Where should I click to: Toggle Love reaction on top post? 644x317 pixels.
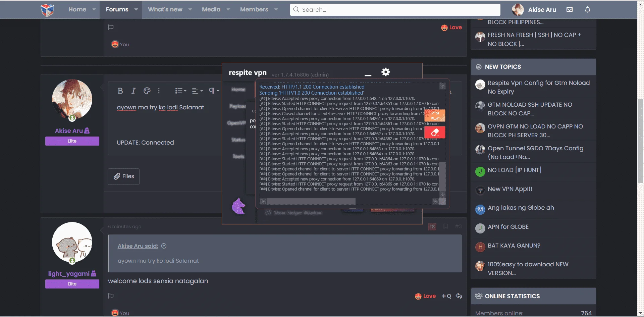coord(451,28)
